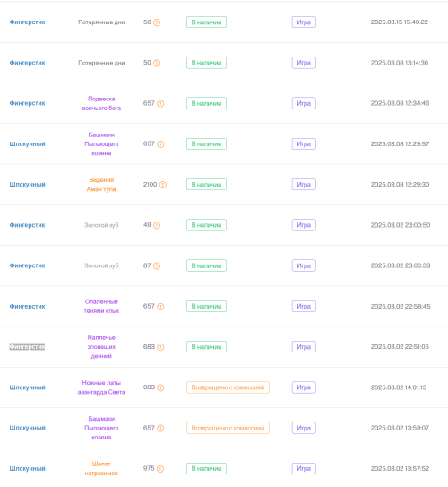448x487 pixels.
Task: Open item Новые латы авангарда Света
Action: point(101,387)
